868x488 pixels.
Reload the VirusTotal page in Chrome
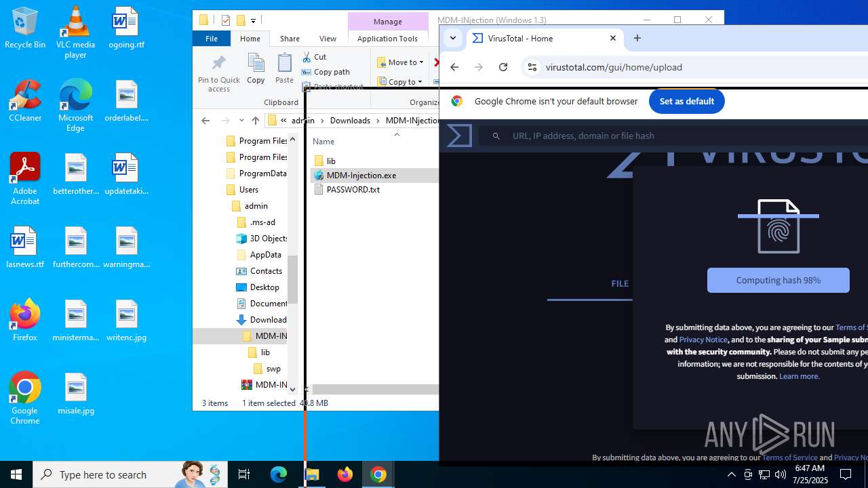click(503, 67)
